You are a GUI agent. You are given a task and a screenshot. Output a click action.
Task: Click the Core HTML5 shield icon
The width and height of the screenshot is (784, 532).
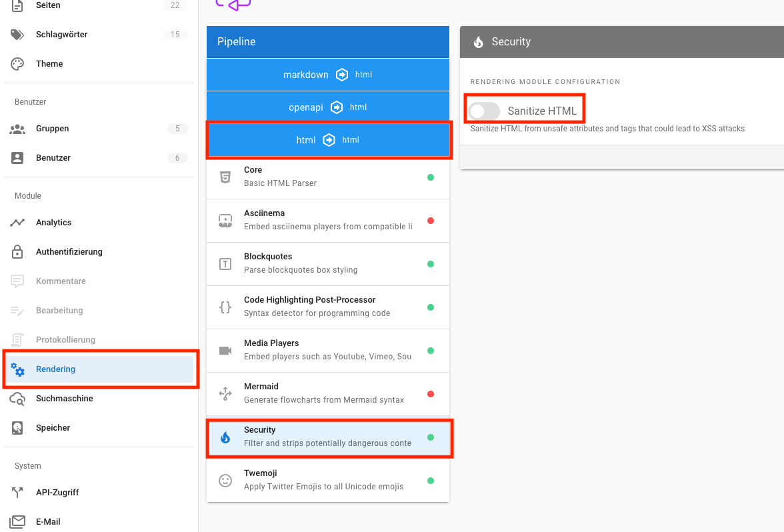[x=225, y=177]
